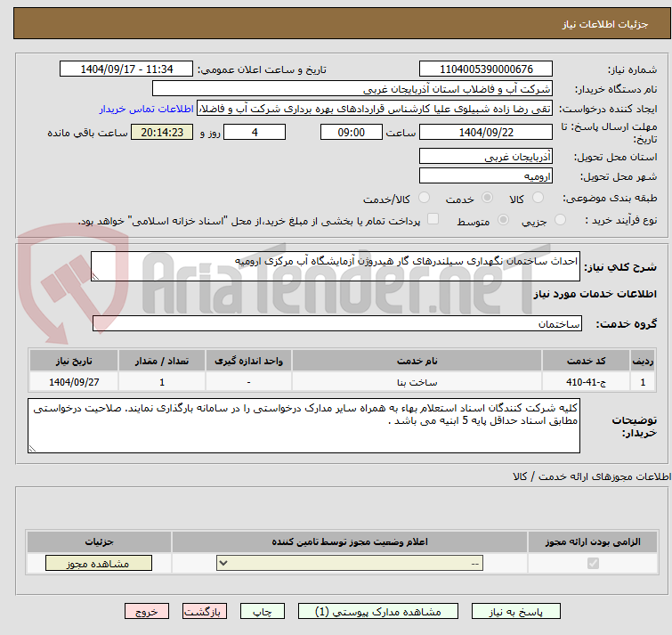Click the need date cell 1404/09/27
Image resolution: width=672 pixels, height=635 pixels.
[x=74, y=382]
